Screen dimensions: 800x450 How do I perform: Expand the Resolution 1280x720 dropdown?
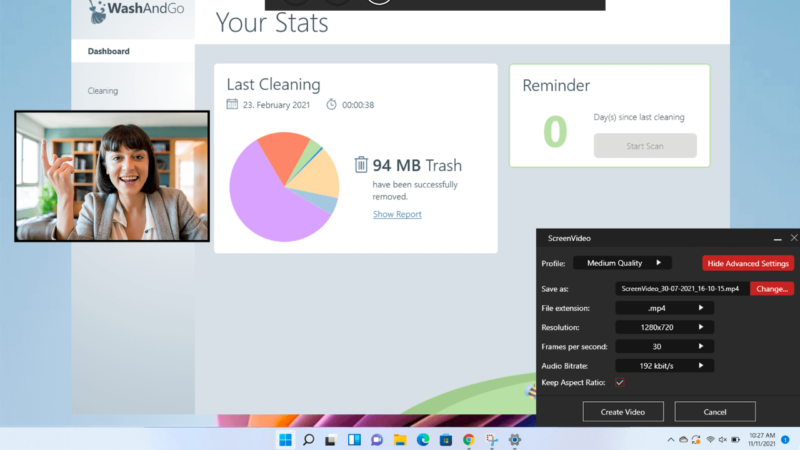point(664,327)
